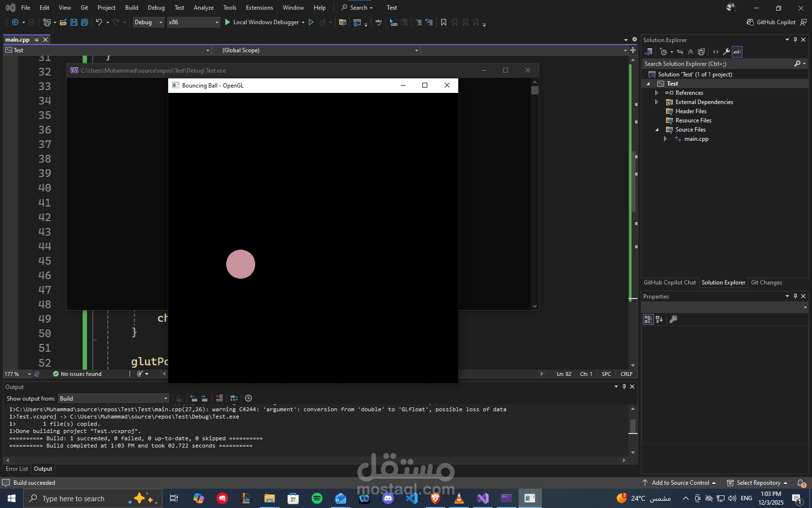Select Solution 'Test' root item
Viewport: 812px width, 508px height.
pos(695,75)
